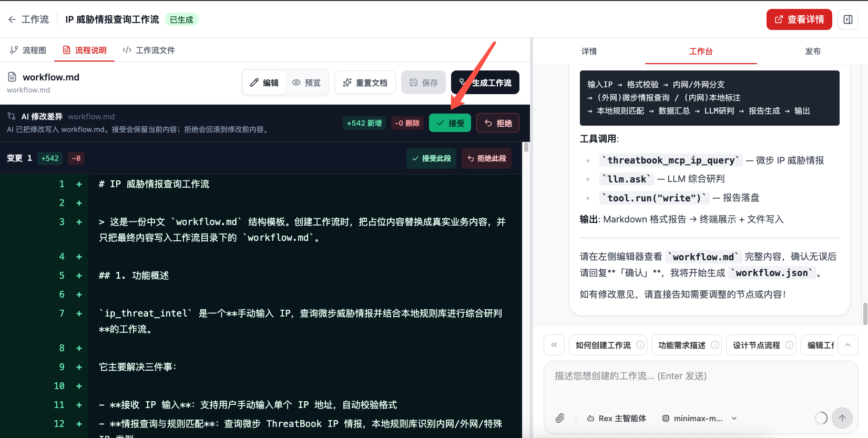This screenshot has height=438, width=868.
Task: Click the gear icon beside minimax model
Action: (666, 418)
